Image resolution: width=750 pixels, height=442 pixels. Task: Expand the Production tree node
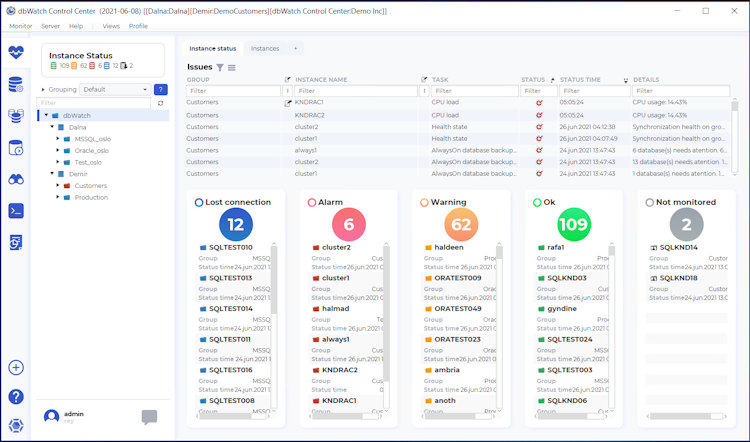(x=58, y=197)
